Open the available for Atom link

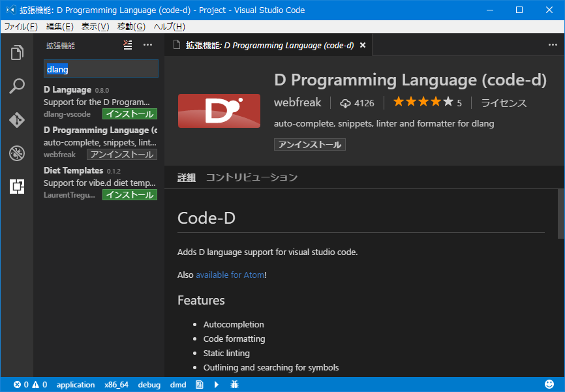[x=230, y=275]
